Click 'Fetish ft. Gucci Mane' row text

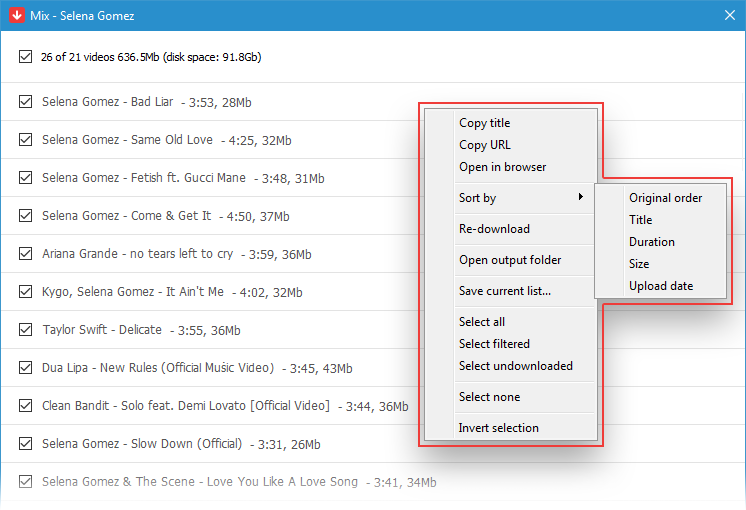tap(144, 178)
